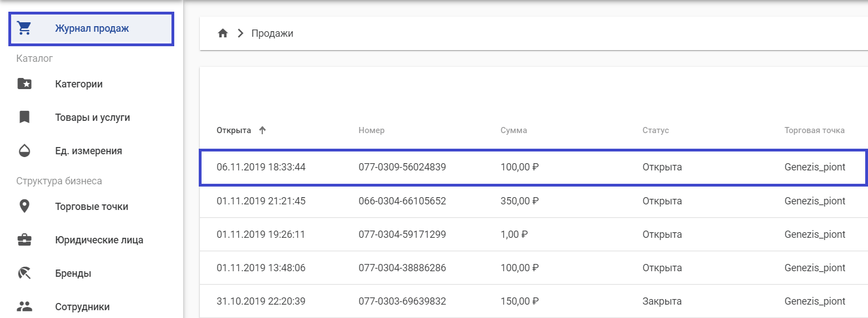Select the closed sale from 31.10.2019

tap(661, 301)
